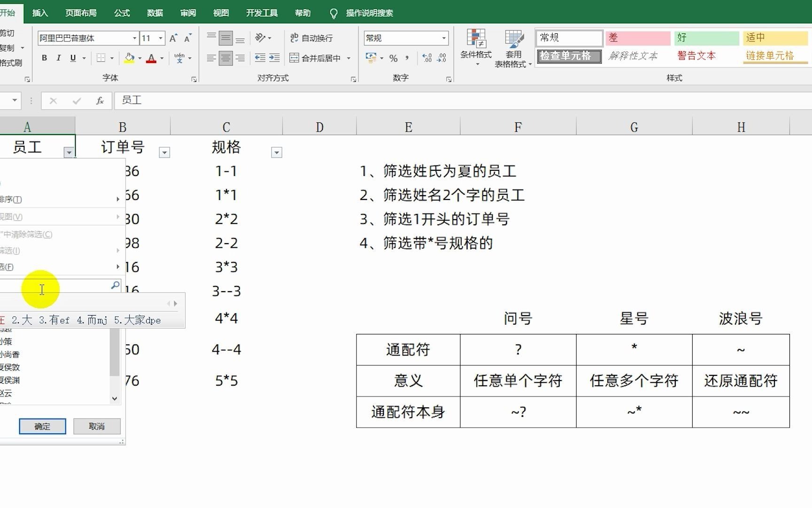Toggle 自动换行 wrap text
Screen dimensions: 812x508
pos(311,38)
